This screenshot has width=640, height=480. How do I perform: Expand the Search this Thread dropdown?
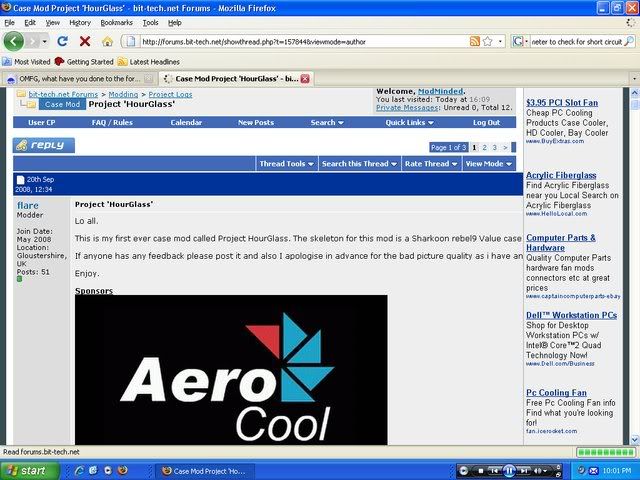[359, 164]
